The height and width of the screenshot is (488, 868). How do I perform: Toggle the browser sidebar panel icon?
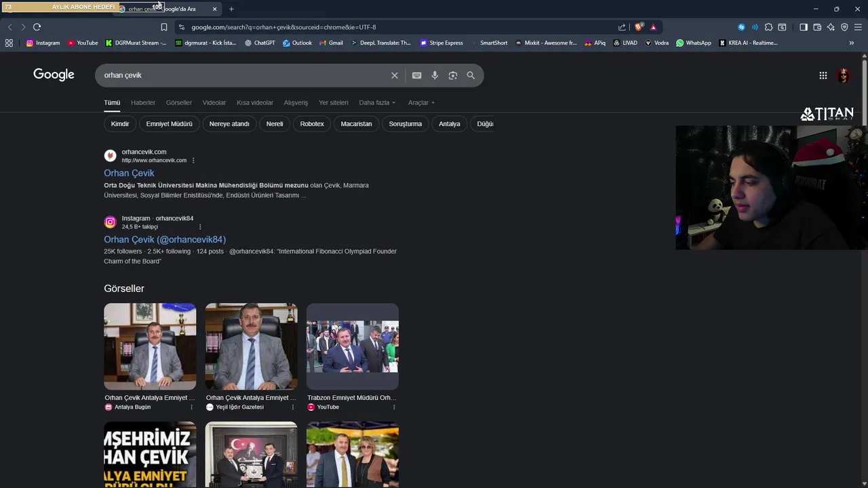804,27
